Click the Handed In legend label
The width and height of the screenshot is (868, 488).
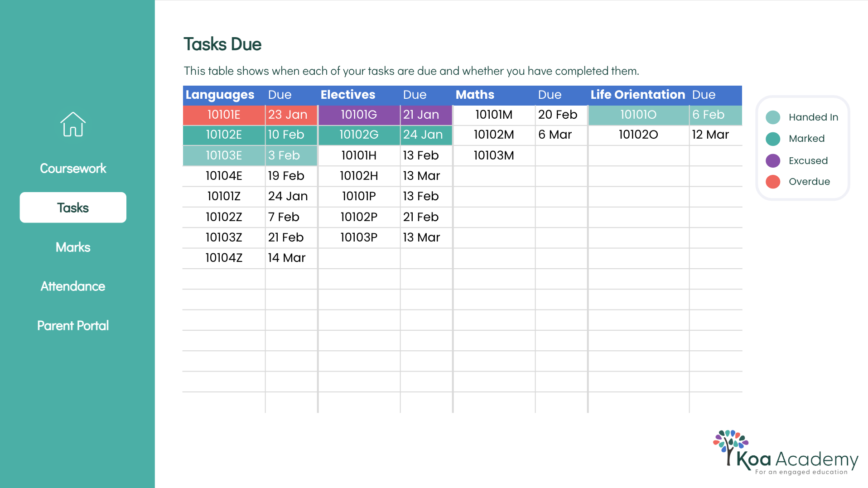813,117
